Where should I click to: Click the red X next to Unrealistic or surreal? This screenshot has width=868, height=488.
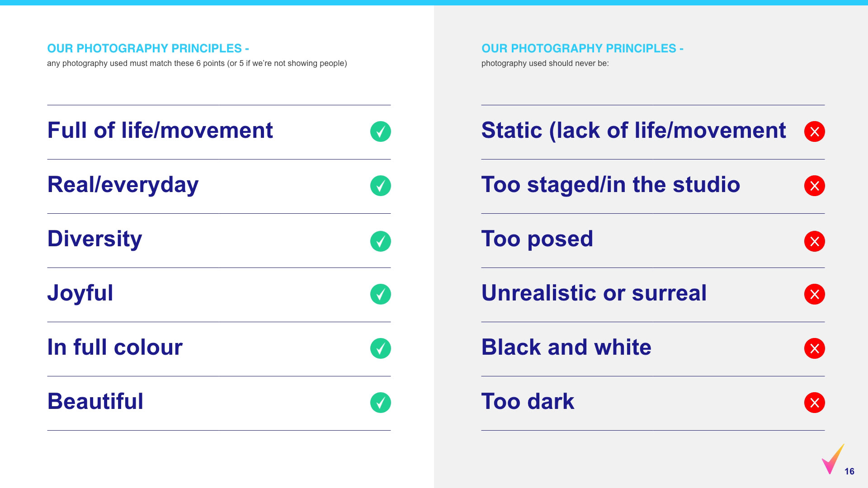click(x=814, y=294)
